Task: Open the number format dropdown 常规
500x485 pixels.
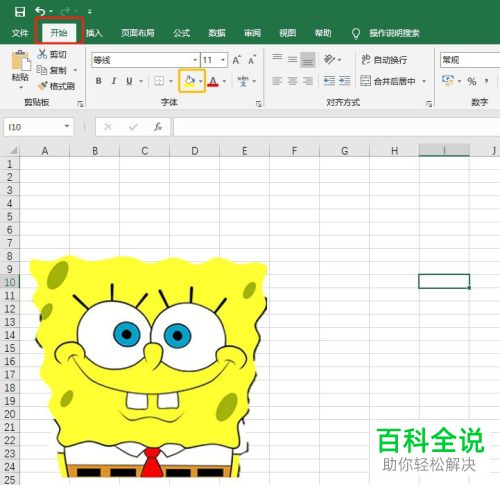Action: pyautogui.click(x=470, y=60)
